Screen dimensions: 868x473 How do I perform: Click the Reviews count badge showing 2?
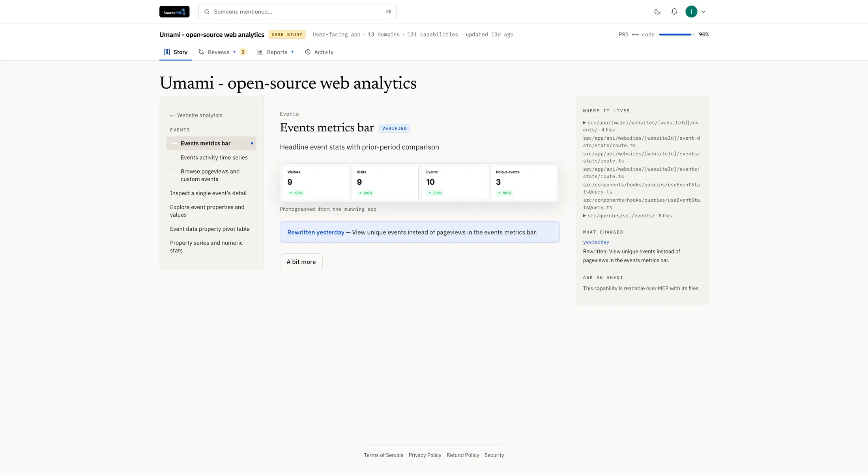pyautogui.click(x=243, y=52)
